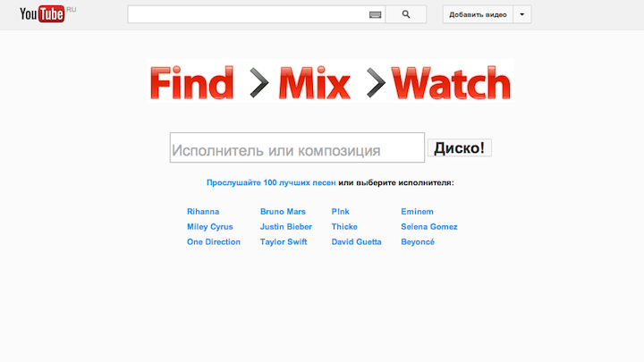Select the Beyoncé artist link
The width and height of the screenshot is (644, 362).
click(418, 242)
